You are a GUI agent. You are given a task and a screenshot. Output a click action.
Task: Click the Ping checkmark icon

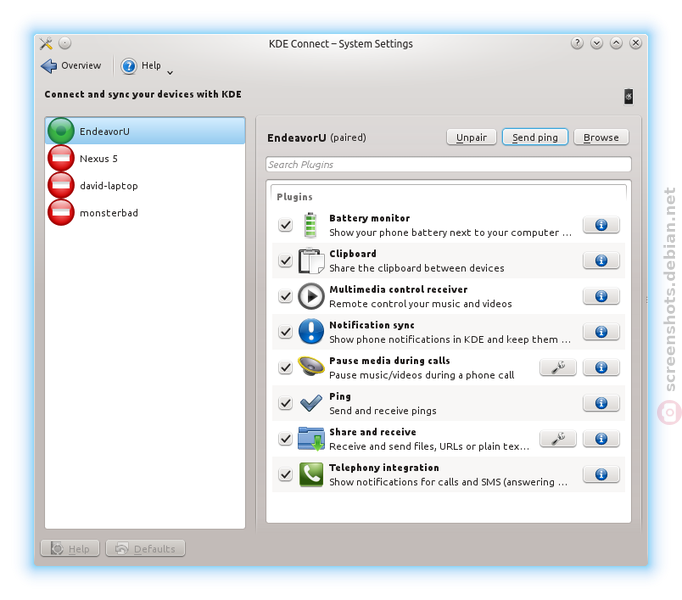pyautogui.click(x=311, y=403)
